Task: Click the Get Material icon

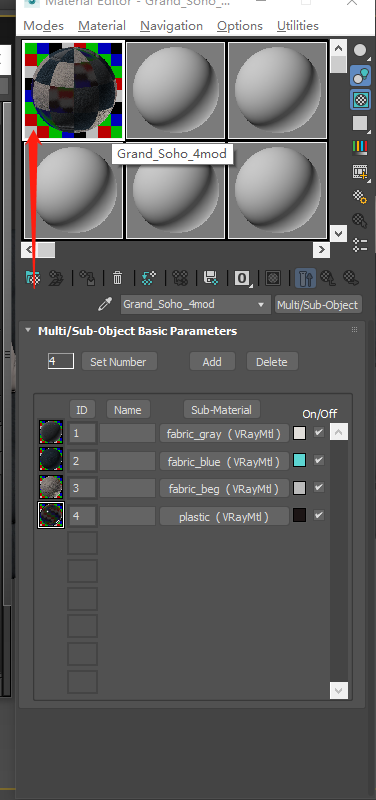Action: [33, 278]
